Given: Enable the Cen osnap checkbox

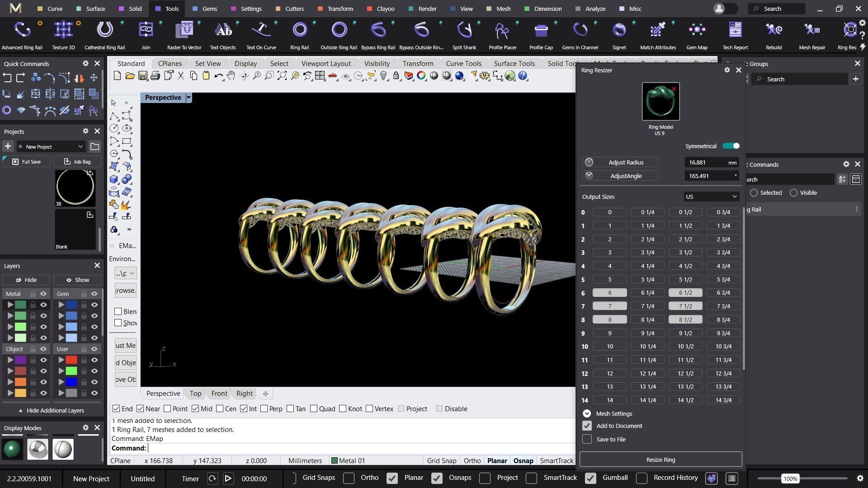Looking at the screenshot, I should click(x=220, y=409).
